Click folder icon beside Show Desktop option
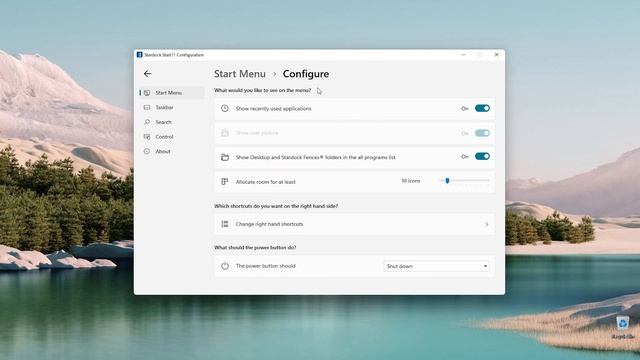The height and width of the screenshot is (360, 640). pyautogui.click(x=225, y=157)
